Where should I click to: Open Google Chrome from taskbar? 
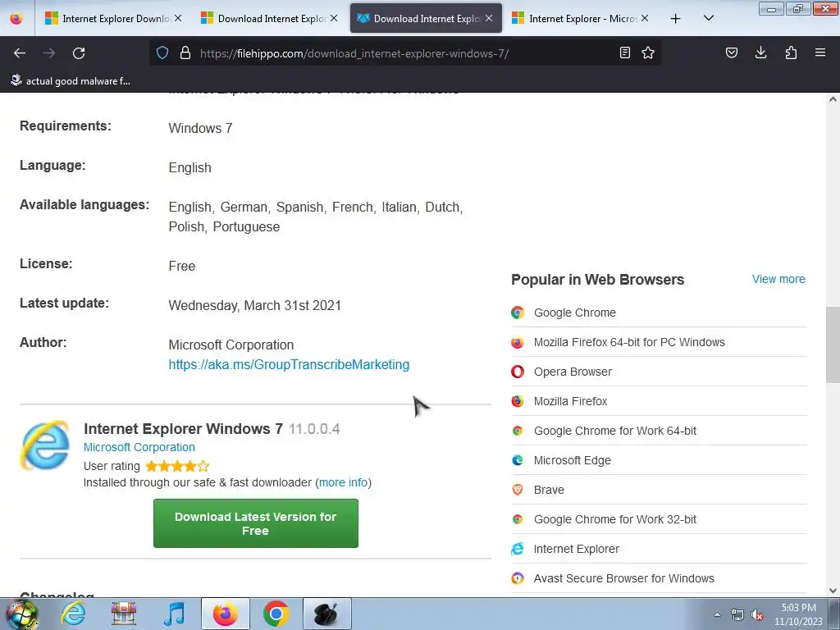click(276, 614)
